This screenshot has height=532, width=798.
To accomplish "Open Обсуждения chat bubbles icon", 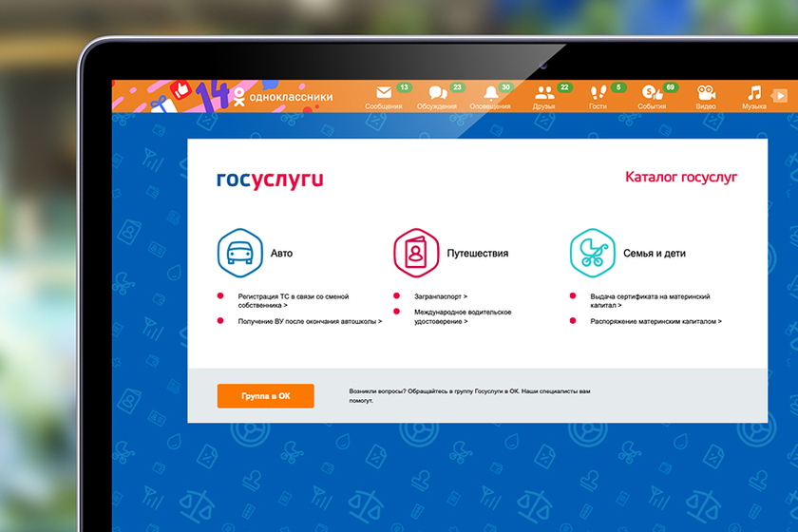I will (x=437, y=93).
